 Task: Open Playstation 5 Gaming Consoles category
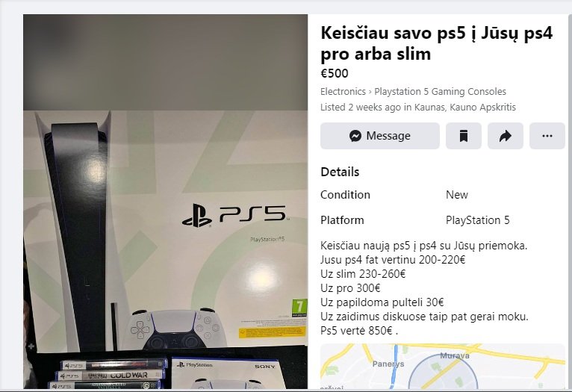pyautogui.click(x=441, y=92)
